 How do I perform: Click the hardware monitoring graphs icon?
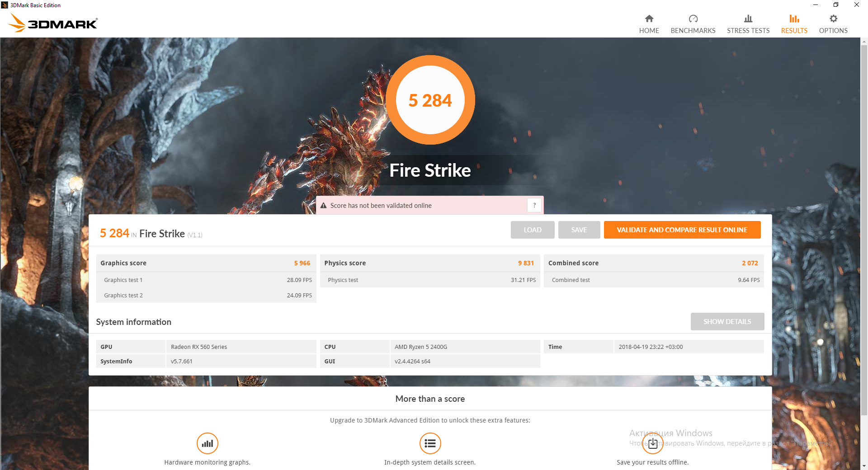tap(208, 443)
